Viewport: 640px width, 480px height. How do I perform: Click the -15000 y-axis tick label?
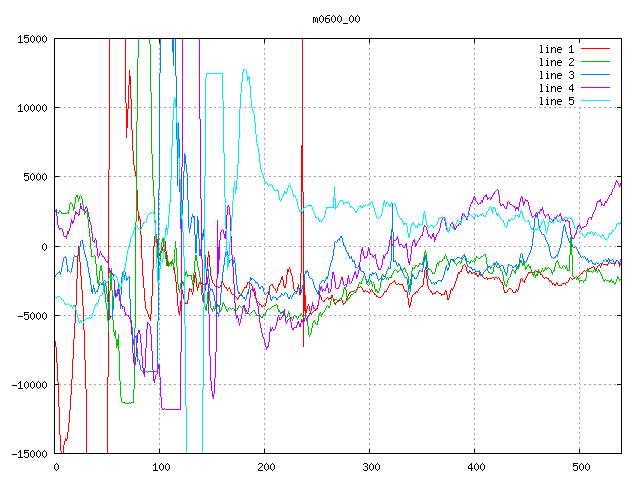(29, 454)
